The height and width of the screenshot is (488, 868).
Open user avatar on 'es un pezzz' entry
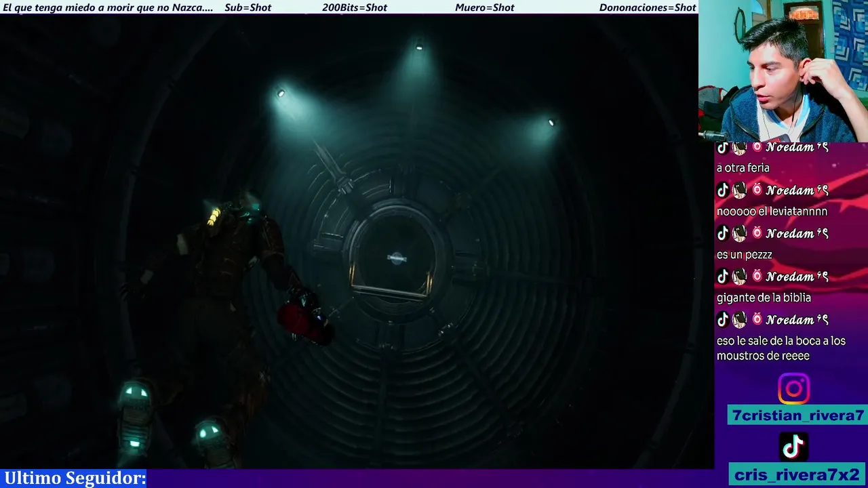click(740, 234)
